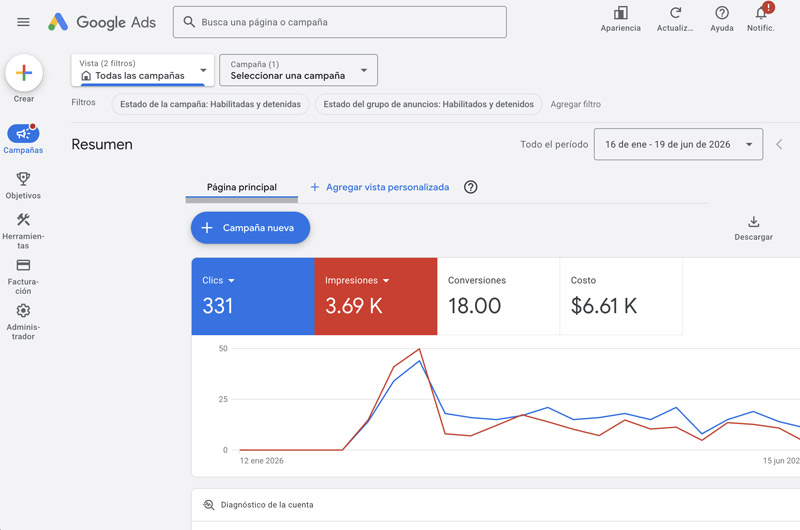Open the Administrador gear section
800x530 pixels.
[23, 322]
